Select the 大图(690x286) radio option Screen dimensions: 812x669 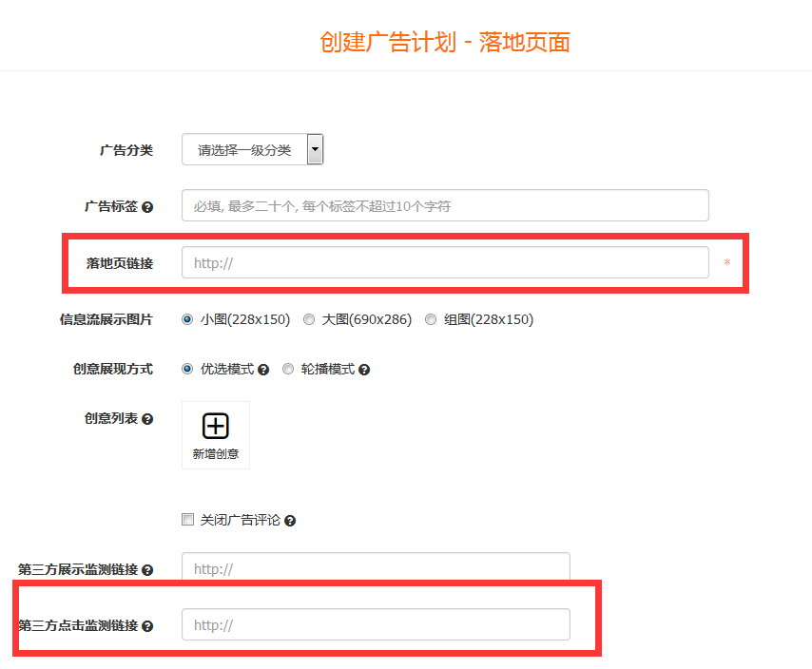point(309,319)
